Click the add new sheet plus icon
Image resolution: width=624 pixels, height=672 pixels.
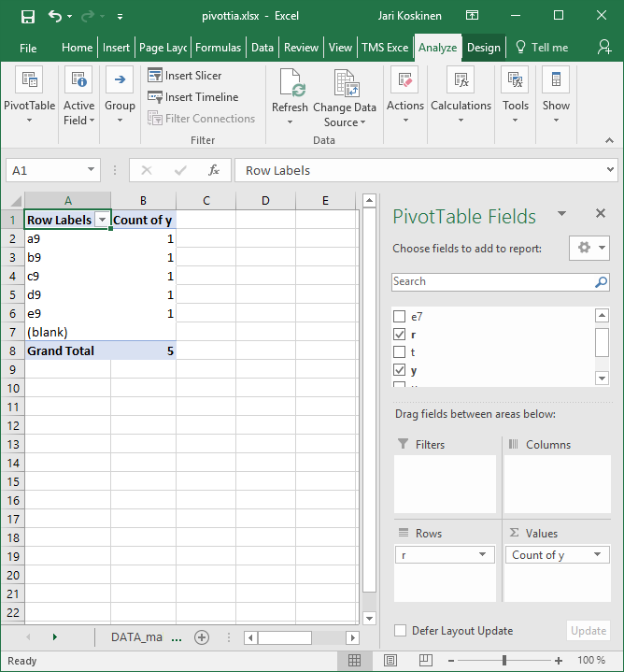tap(201, 637)
